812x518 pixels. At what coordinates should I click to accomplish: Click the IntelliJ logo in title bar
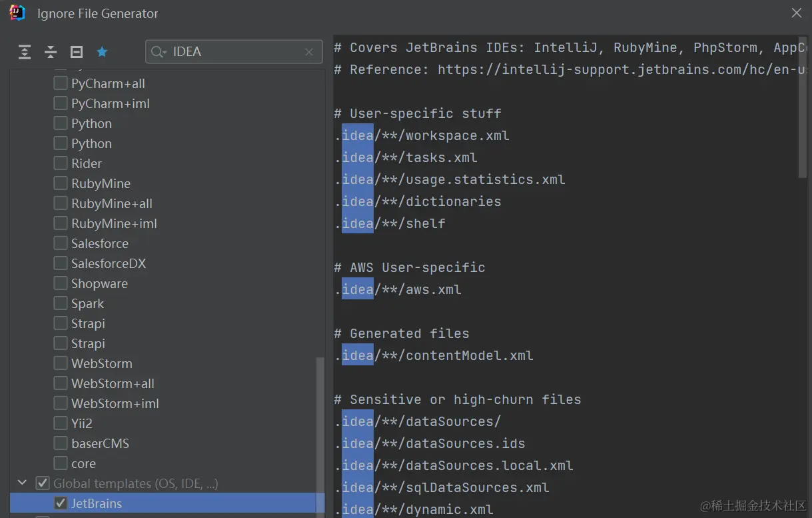[17, 13]
